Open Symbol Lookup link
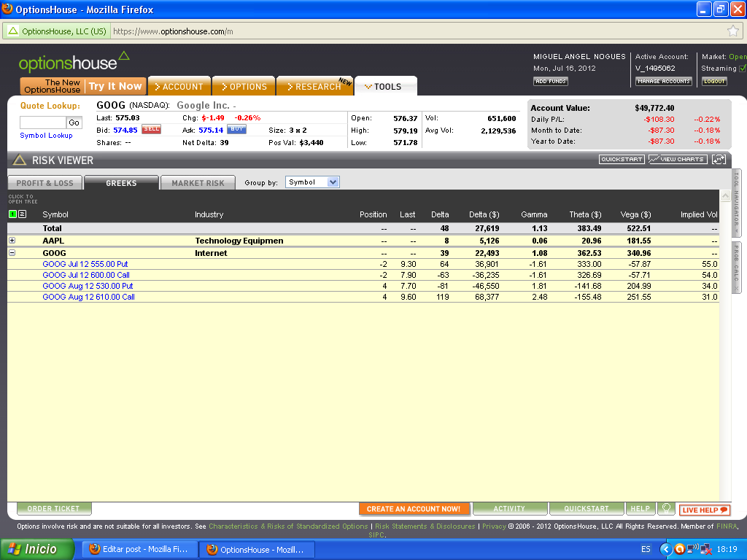The height and width of the screenshot is (560, 747). click(x=46, y=135)
